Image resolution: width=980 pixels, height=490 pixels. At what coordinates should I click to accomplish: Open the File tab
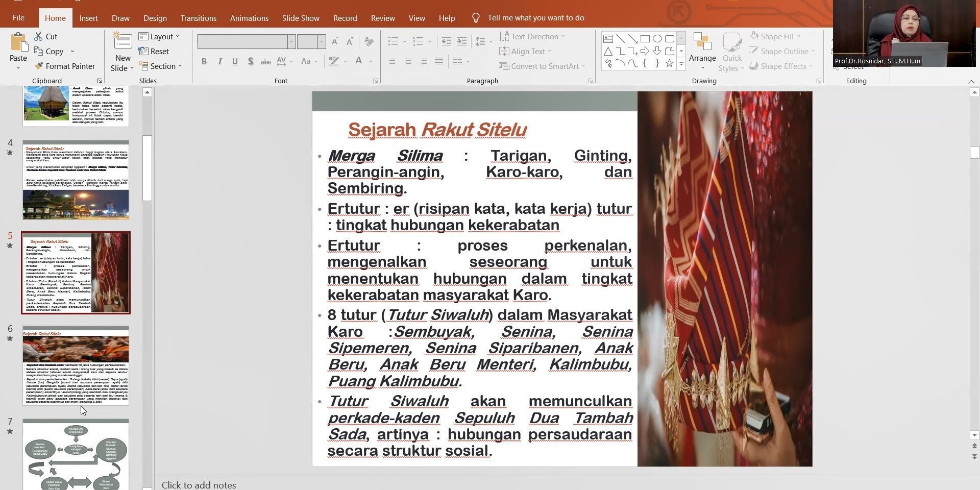(x=18, y=18)
